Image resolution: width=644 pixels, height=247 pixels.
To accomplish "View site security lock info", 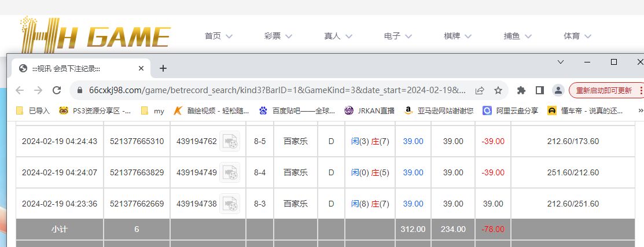I will click(80, 90).
